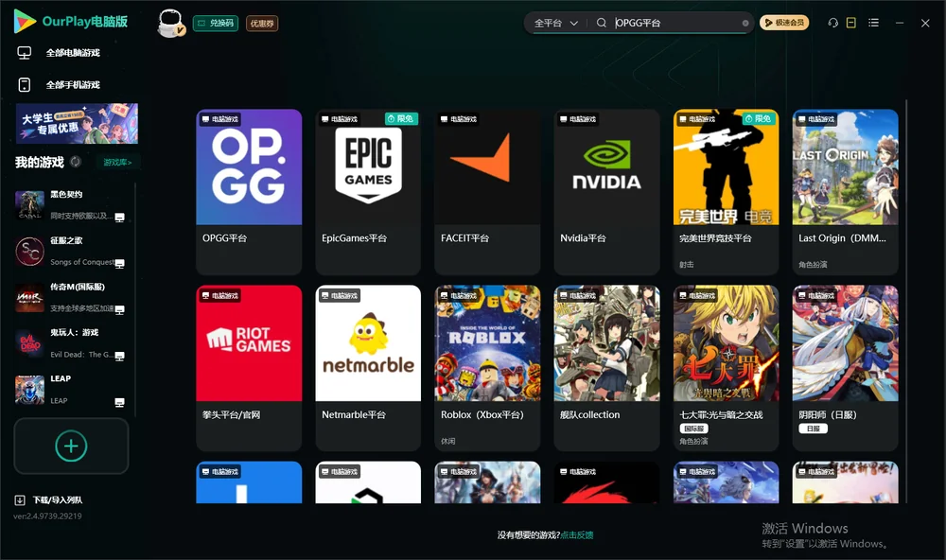Select the Last Origin game card
Image resolution: width=946 pixels, height=560 pixels.
(845, 192)
